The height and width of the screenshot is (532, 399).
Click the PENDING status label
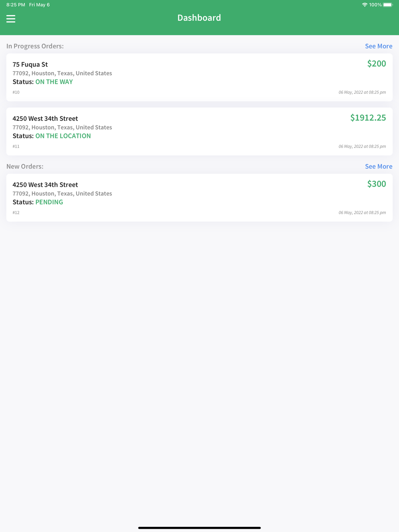[x=49, y=202]
